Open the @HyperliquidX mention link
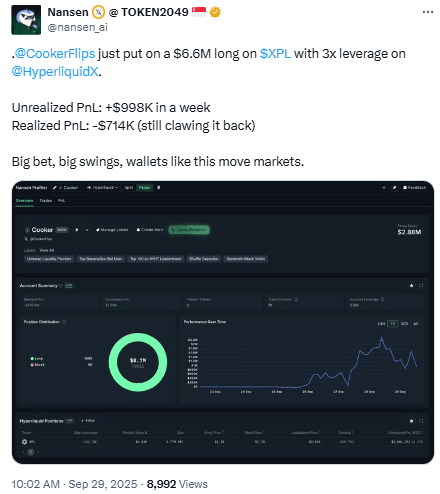The height and width of the screenshot is (494, 440). 55,72
